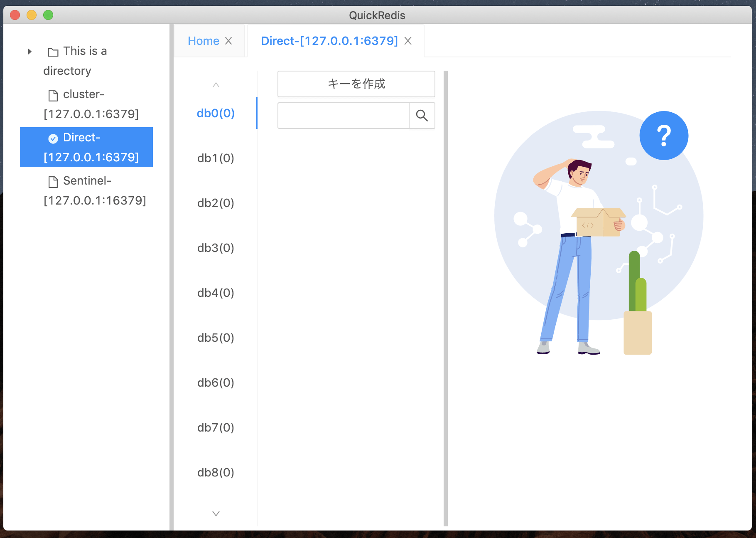
Task: Expand the "This is a directory" tree node
Action: point(29,51)
